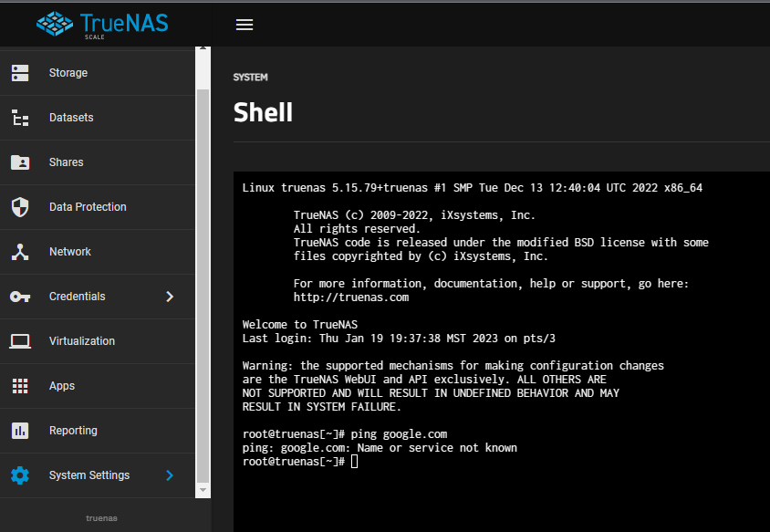Click the Shell page heading
Viewport: 770px width, 532px height.
264,112
